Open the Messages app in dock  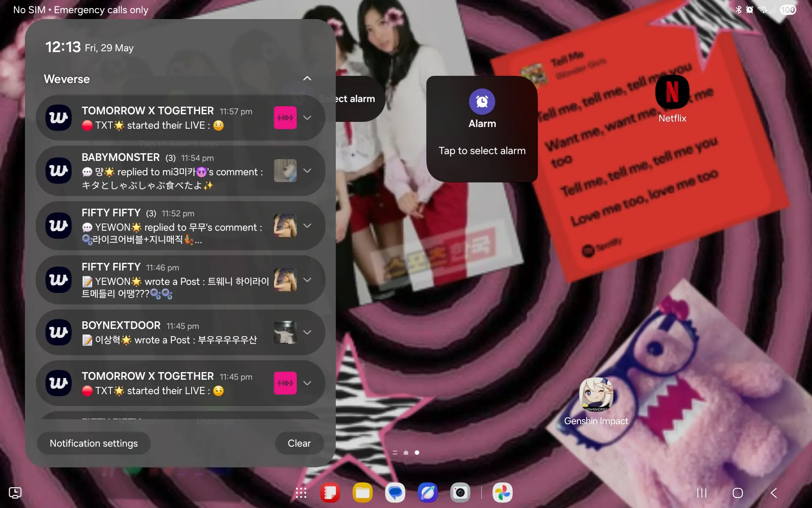click(395, 493)
